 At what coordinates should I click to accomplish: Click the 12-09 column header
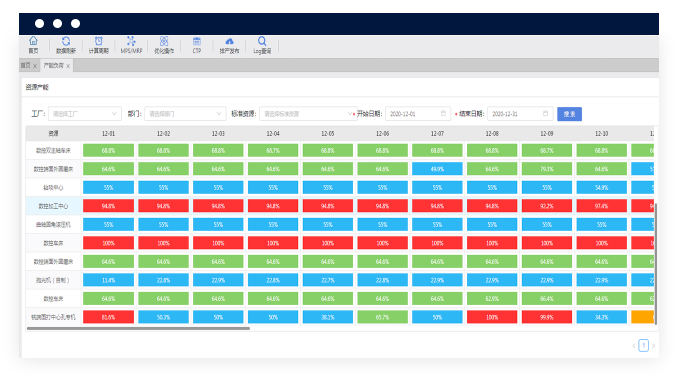pyautogui.click(x=546, y=134)
